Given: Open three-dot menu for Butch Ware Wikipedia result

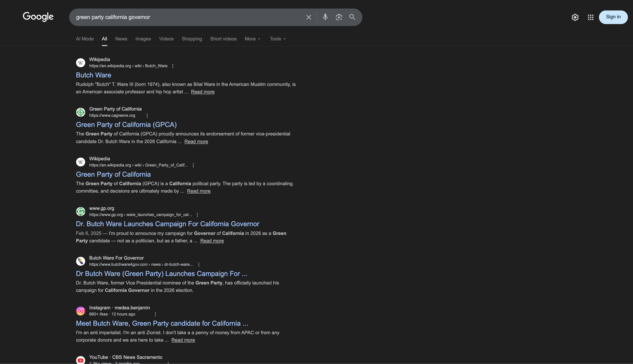Looking at the screenshot, I should tap(173, 66).
